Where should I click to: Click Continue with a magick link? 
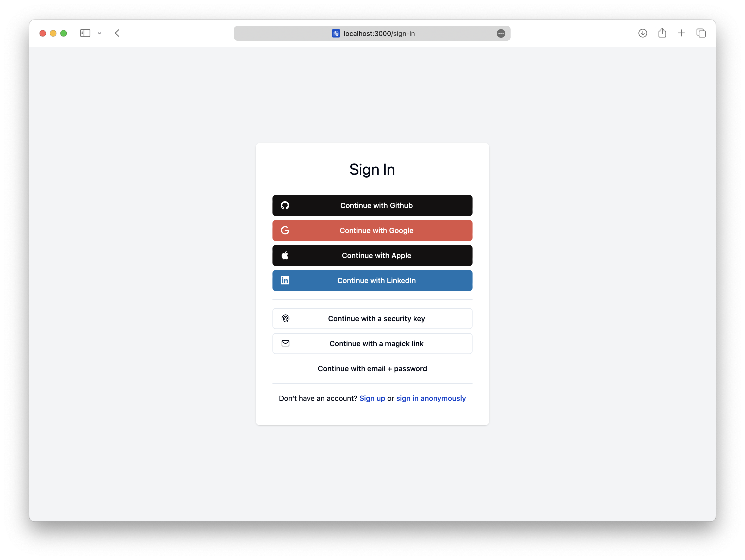click(372, 344)
